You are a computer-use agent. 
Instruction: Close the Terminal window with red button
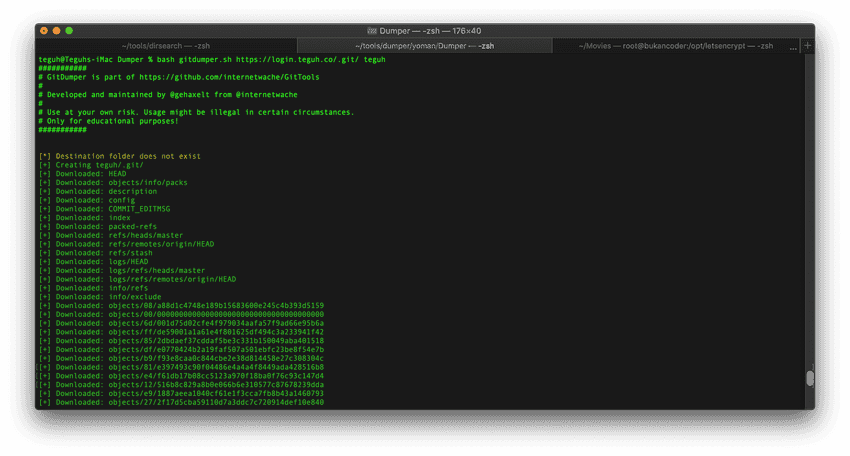click(x=44, y=31)
